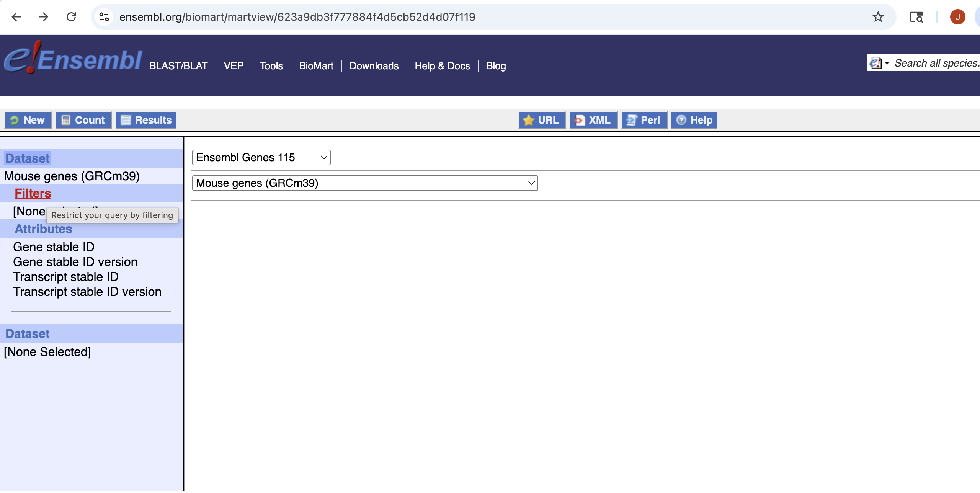
Task: Bookmark this page with star icon
Action: point(878,17)
